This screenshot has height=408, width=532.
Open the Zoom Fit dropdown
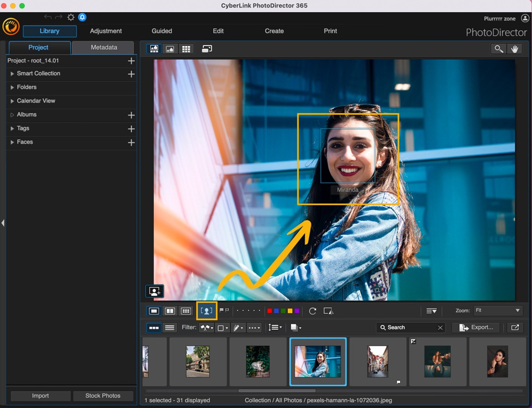(498, 311)
